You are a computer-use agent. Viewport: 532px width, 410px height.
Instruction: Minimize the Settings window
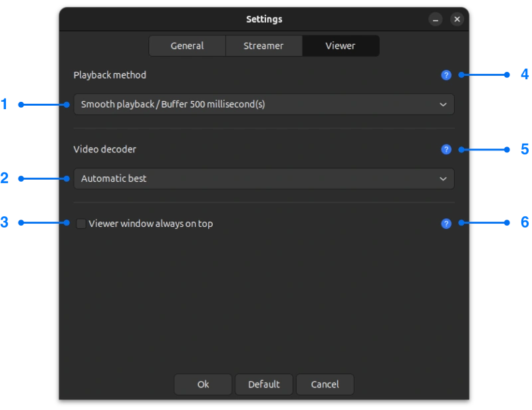(436, 19)
